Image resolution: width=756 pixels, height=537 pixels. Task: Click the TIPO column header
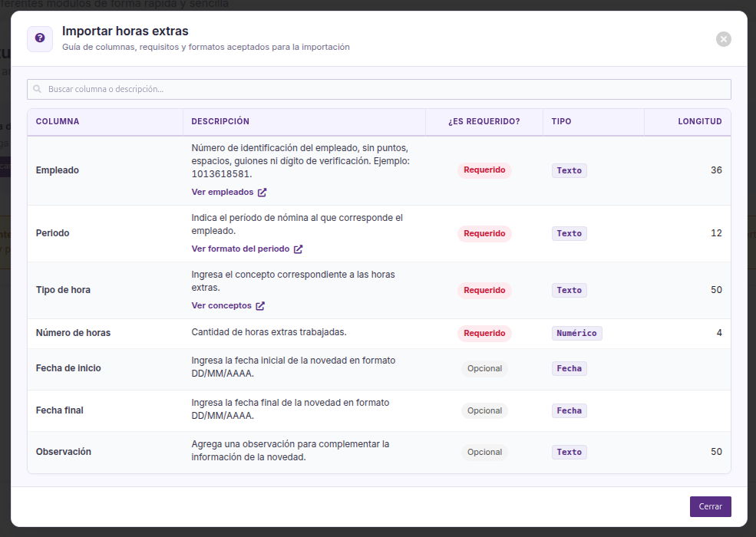point(561,121)
